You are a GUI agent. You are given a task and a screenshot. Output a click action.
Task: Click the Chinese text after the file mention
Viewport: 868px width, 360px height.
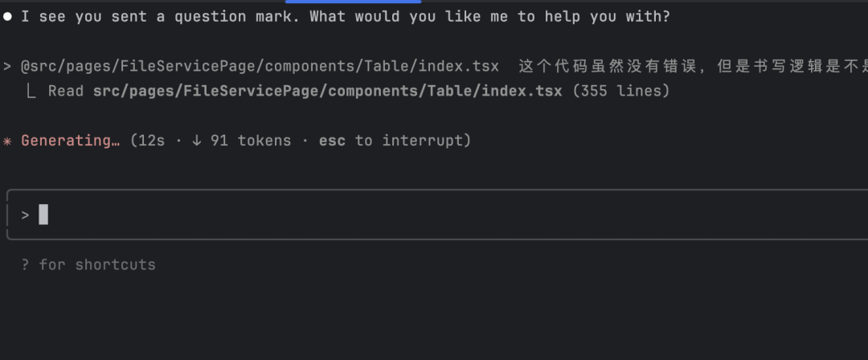click(x=693, y=67)
